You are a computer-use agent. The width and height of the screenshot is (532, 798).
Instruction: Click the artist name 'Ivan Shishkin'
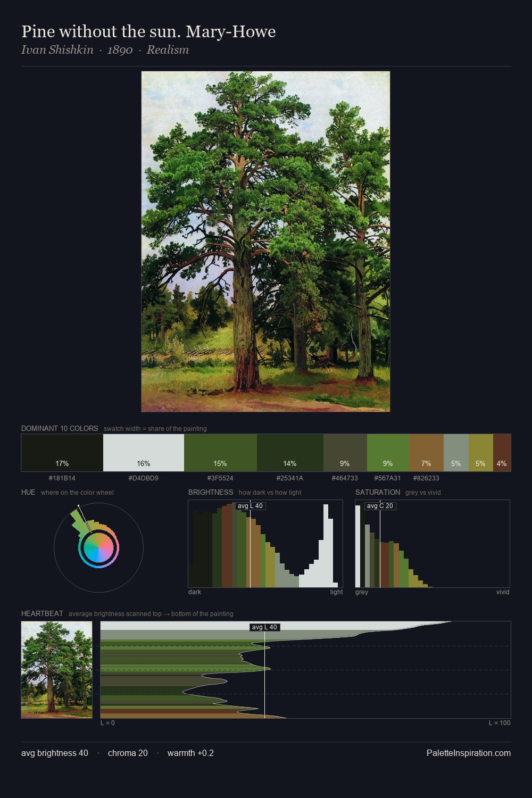click(57, 50)
